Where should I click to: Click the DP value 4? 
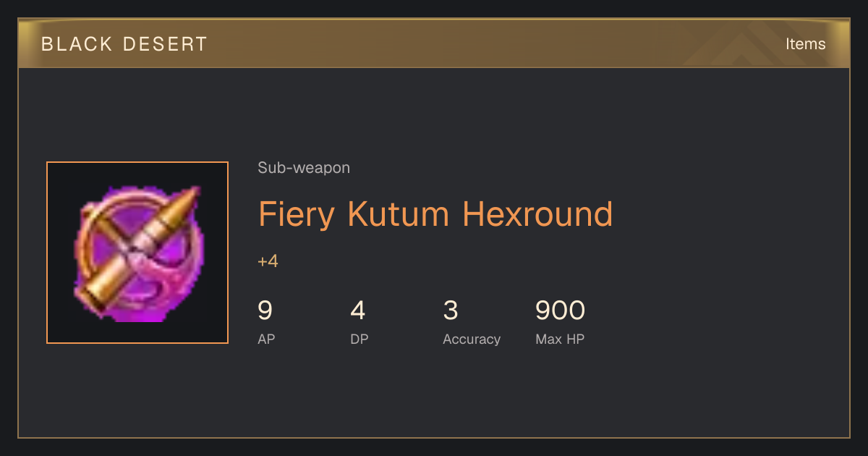tap(357, 311)
